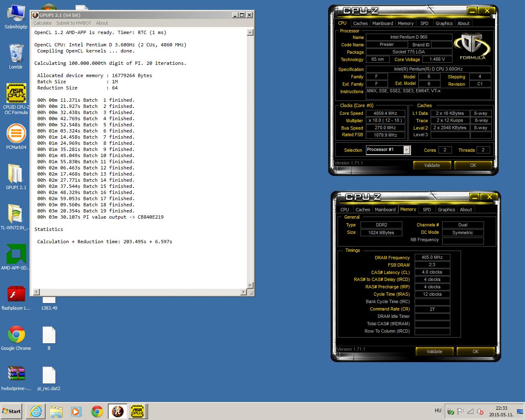Screen dimensions: 525x420
Task: Open the Számítógép desktop icon
Action: coord(16,17)
